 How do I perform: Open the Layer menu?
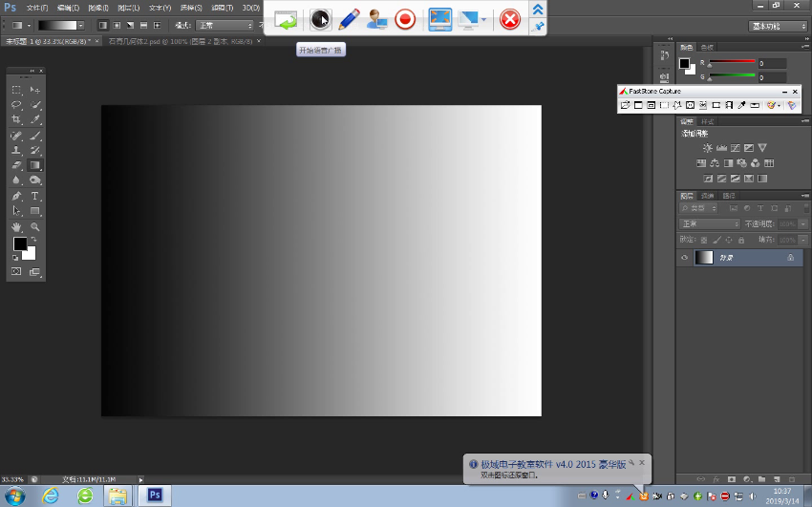[x=128, y=8]
